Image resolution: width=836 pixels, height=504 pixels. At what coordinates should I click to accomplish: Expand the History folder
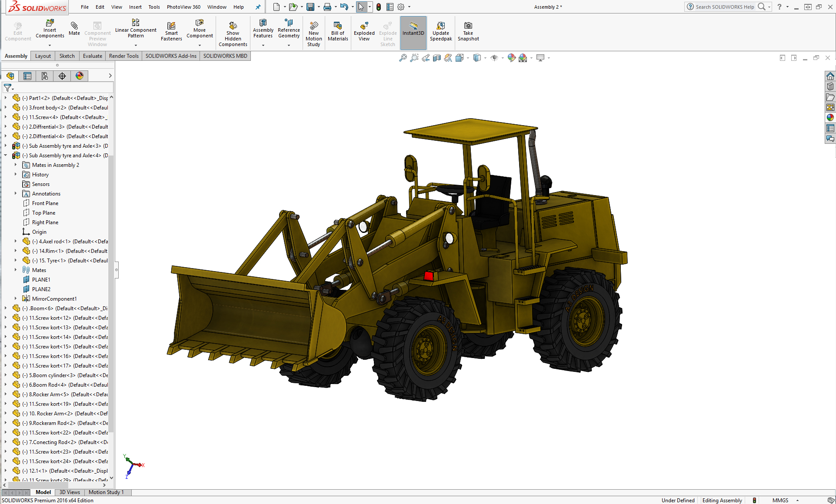coord(16,175)
